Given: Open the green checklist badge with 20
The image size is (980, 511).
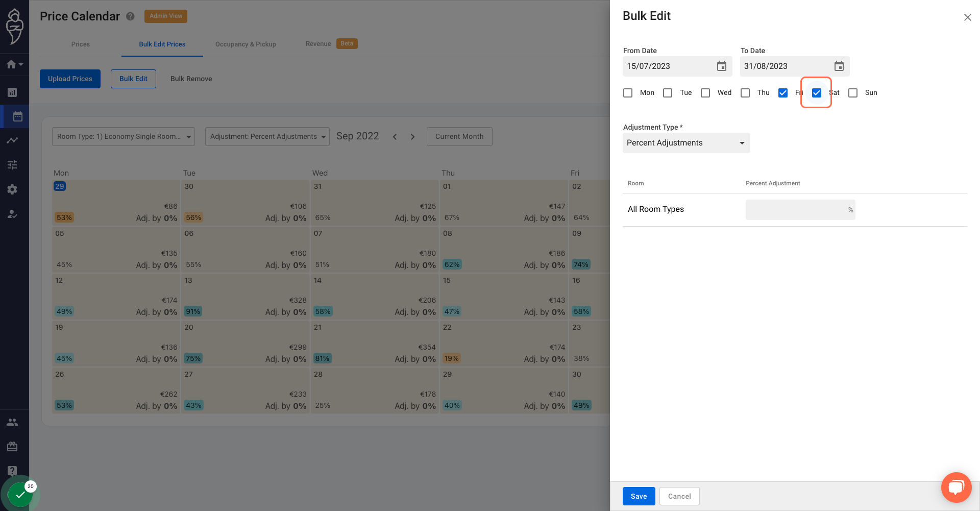Looking at the screenshot, I should point(20,494).
